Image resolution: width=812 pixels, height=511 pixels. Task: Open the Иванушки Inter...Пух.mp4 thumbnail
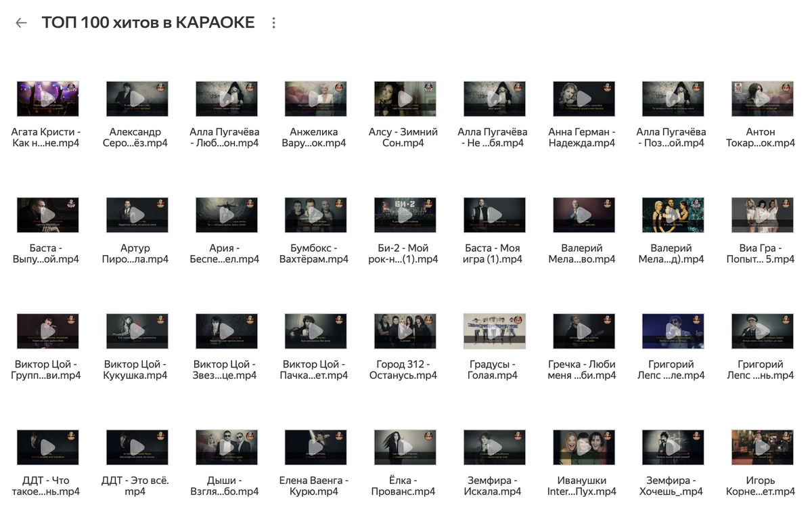point(583,447)
